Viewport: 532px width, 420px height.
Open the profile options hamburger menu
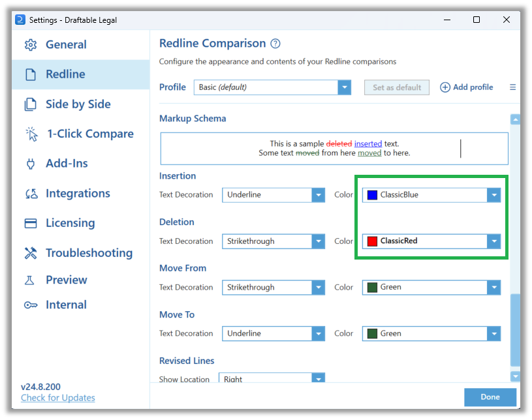(x=512, y=87)
